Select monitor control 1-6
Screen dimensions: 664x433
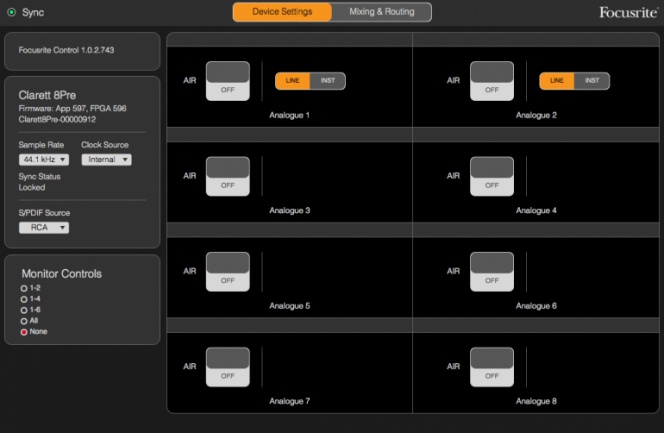(24, 310)
